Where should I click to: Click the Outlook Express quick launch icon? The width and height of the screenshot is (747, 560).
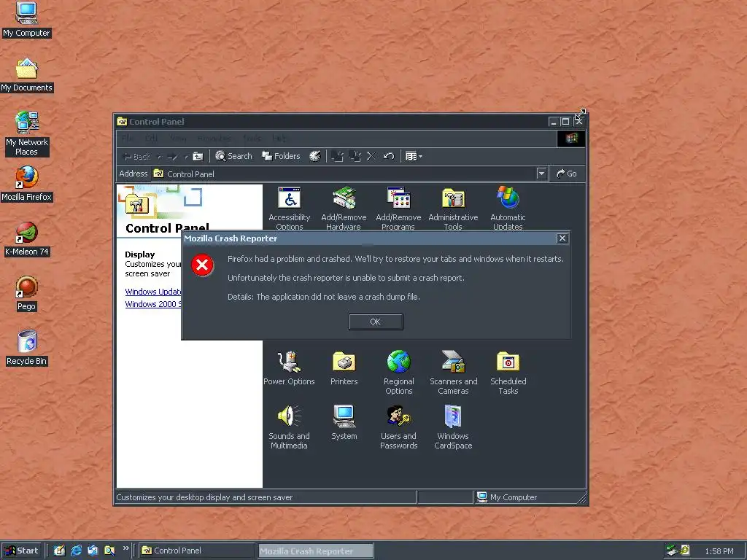(x=93, y=551)
